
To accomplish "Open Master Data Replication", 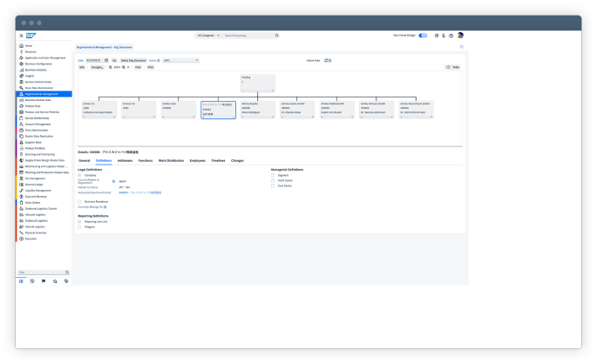I will point(39,136).
